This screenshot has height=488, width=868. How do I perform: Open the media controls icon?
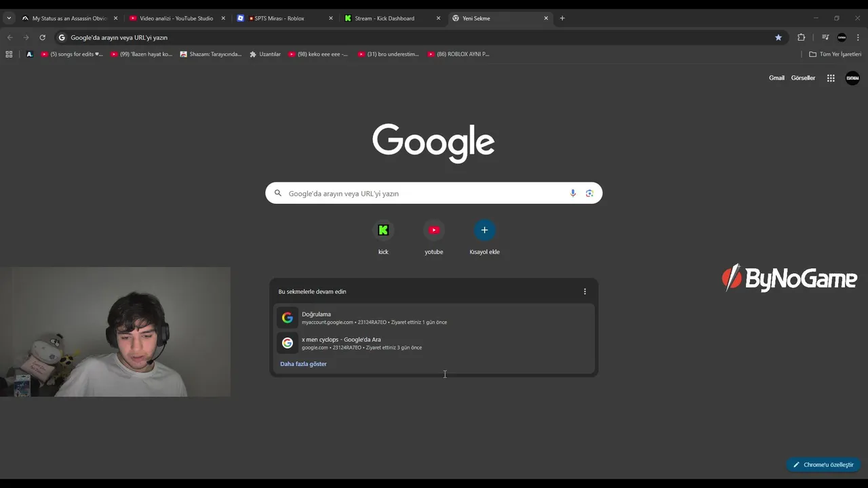(x=825, y=37)
